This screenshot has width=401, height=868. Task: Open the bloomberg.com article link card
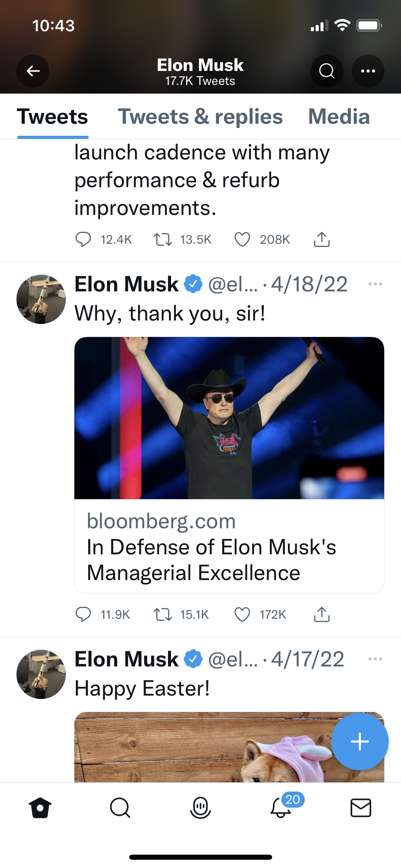pyautogui.click(x=229, y=546)
